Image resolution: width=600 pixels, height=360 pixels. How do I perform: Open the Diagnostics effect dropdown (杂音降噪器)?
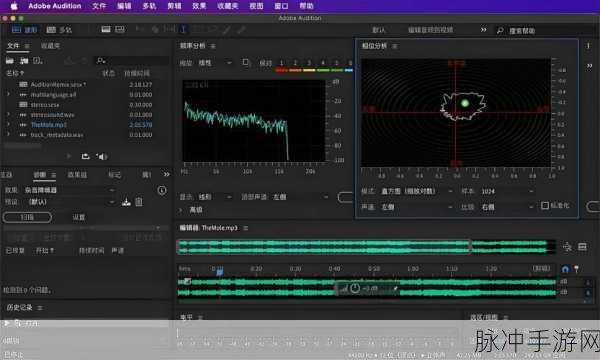(x=70, y=190)
